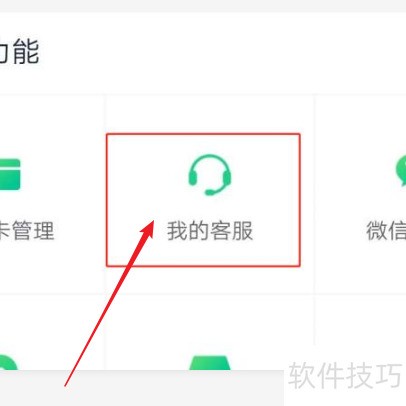
Task: Tap the green headset customer service icon
Action: [x=210, y=175]
